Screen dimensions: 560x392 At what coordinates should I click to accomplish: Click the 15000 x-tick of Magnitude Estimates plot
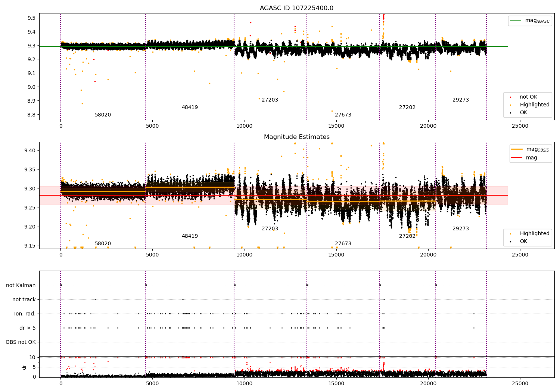tap(336, 255)
